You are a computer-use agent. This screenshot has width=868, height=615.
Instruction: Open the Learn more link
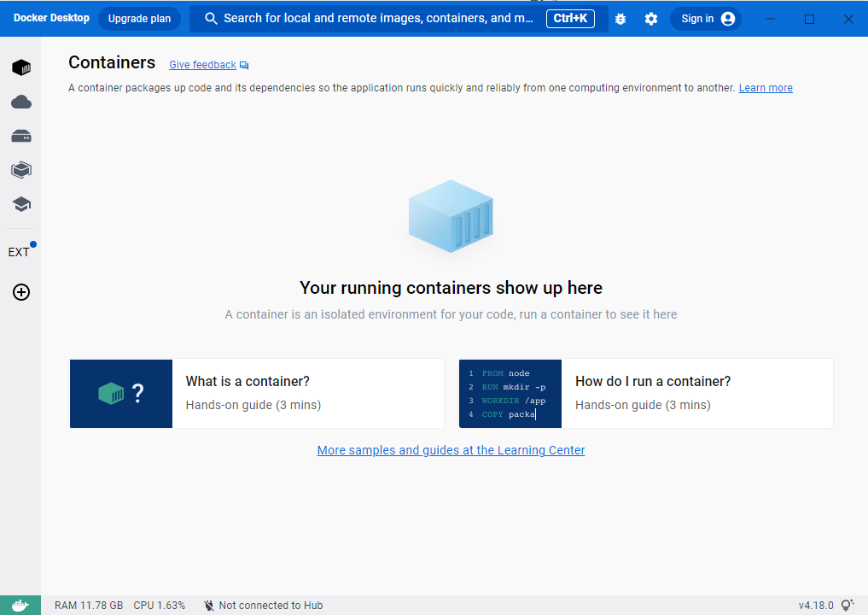[766, 88]
